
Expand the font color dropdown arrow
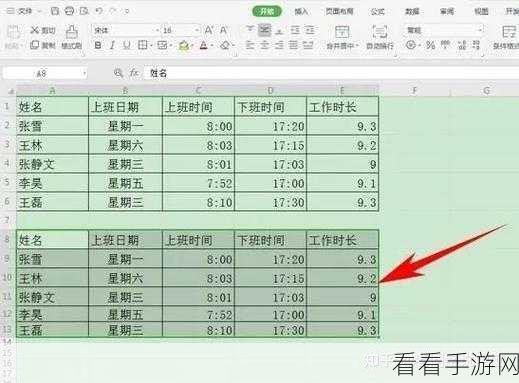click(x=212, y=45)
